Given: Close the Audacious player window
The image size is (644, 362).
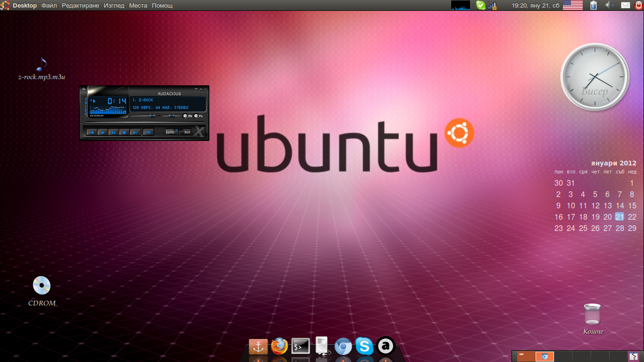Looking at the screenshot, I should click(x=206, y=89).
